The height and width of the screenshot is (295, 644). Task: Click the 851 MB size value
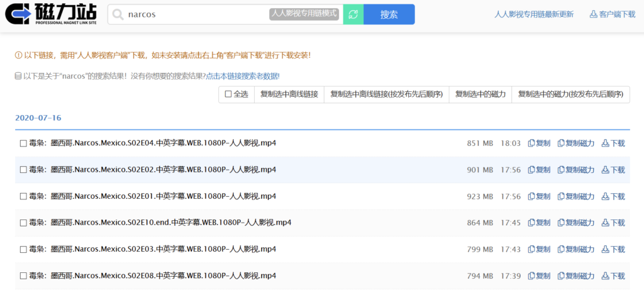(480, 143)
